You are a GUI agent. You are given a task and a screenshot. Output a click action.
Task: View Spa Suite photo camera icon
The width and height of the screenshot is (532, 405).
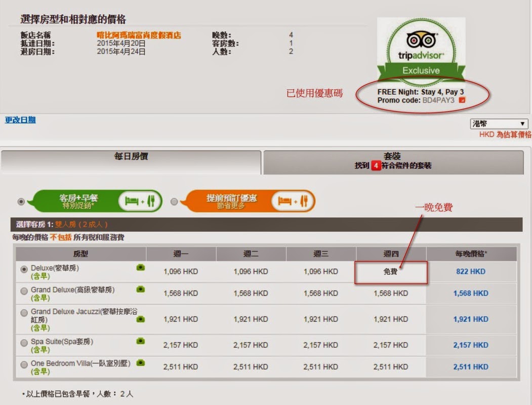(x=140, y=341)
